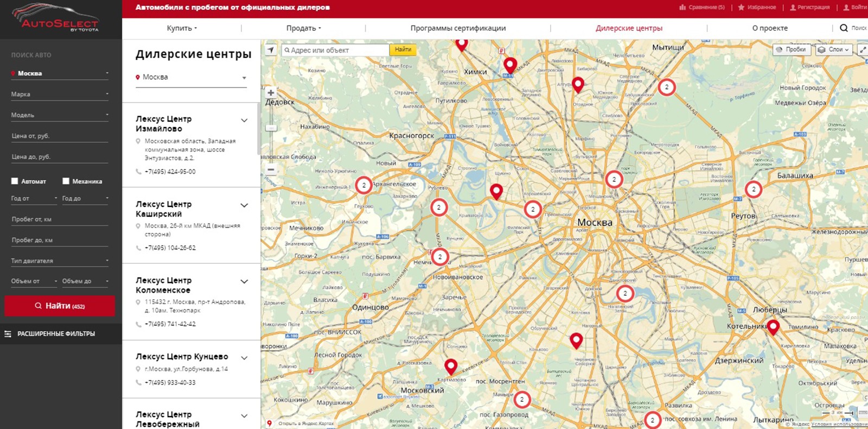Viewport: 868px width, 429px height.
Task: Open the Москва city dropdown in search sidebar
Action: pyautogui.click(x=60, y=73)
